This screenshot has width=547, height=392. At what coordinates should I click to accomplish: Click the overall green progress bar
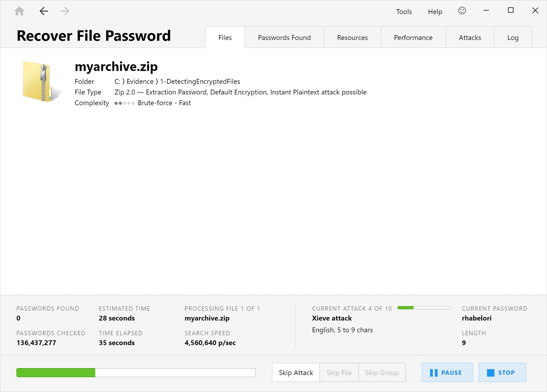coord(136,373)
